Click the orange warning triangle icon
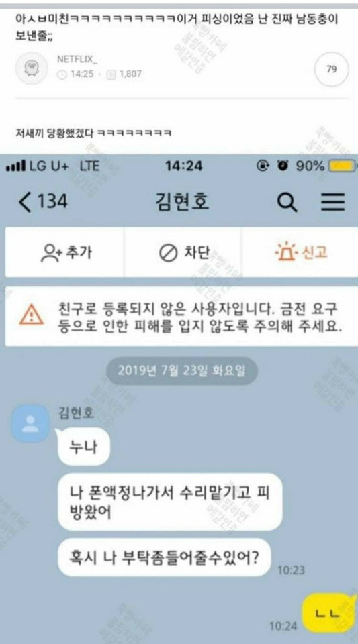This screenshot has height=644, width=358. [32, 315]
